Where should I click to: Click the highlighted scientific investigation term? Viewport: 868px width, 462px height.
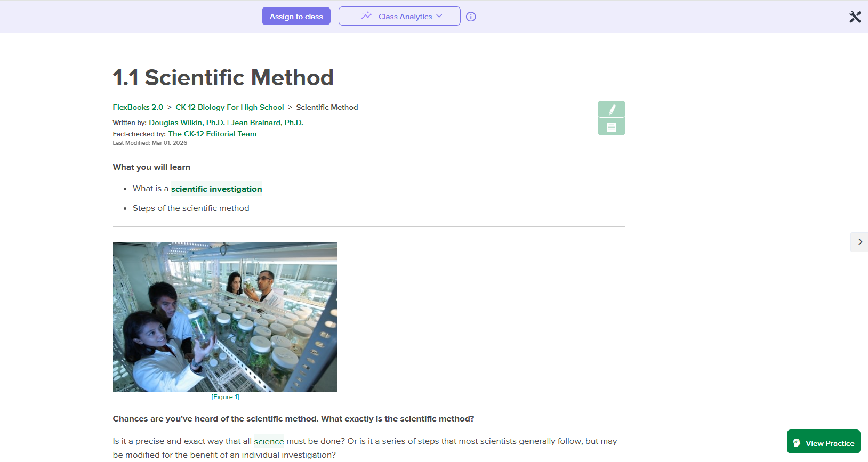(216, 189)
